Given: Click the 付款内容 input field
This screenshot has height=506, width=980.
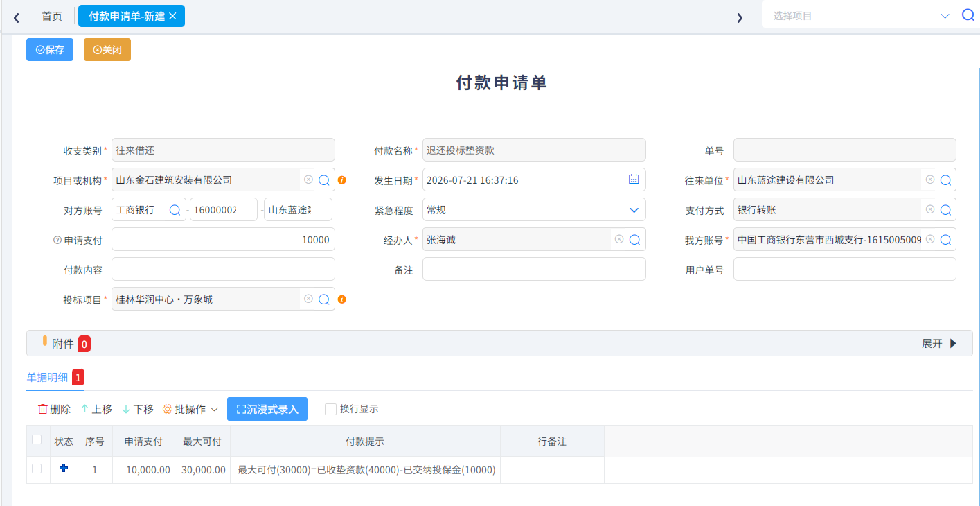Looking at the screenshot, I should 223,269.
